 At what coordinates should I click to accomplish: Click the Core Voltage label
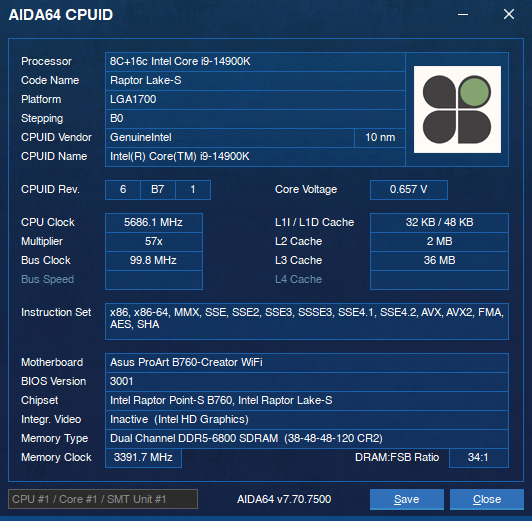point(306,189)
